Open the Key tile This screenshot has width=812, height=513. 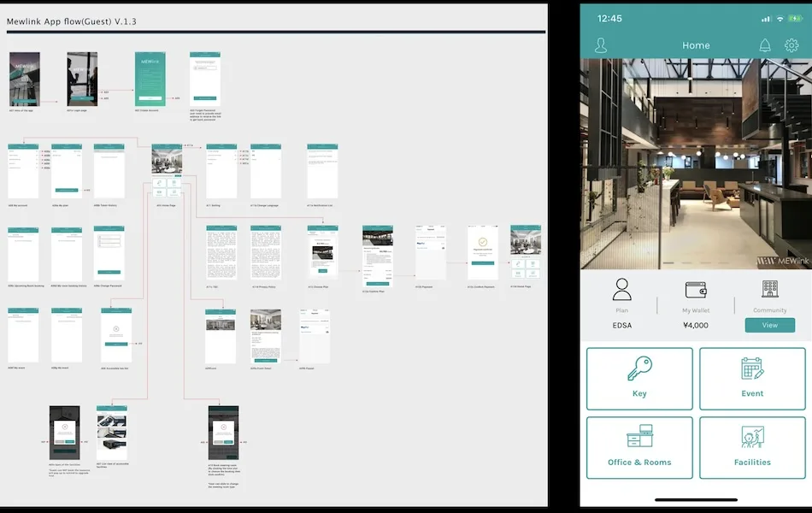pos(639,379)
